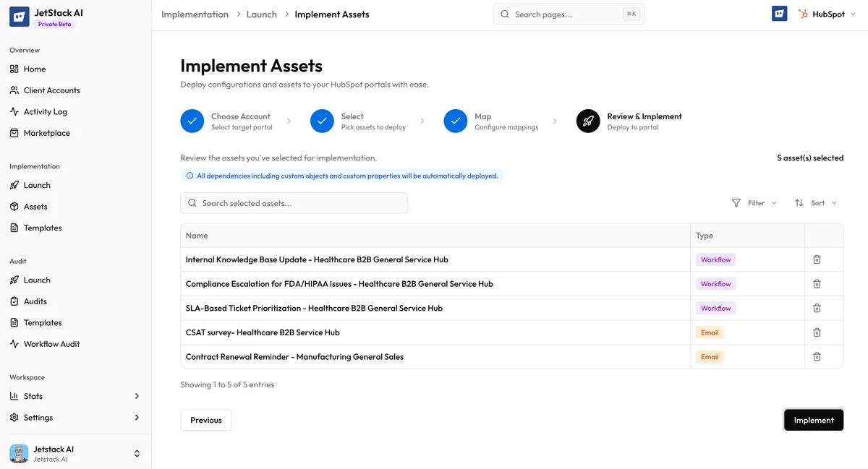The height and width of the screenshot is (469, 868).
Task: Click the Implement button
Action: [x=813, y=420]
